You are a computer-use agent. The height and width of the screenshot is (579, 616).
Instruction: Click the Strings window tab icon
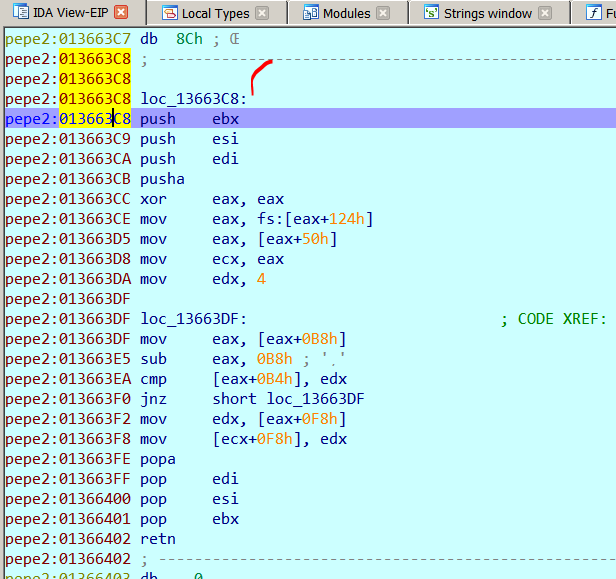[x=431, y=13]
